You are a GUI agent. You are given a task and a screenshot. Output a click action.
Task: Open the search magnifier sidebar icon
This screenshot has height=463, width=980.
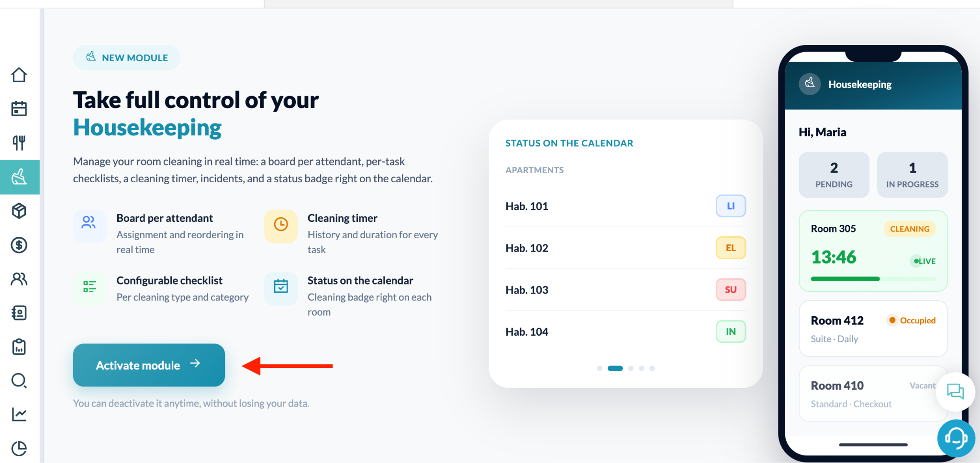point(19,381)
